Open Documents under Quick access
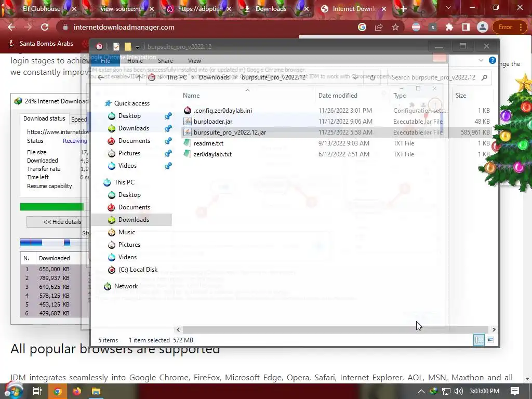The width and height of the screenshot is (532, 399). click(x=134, y=141)
